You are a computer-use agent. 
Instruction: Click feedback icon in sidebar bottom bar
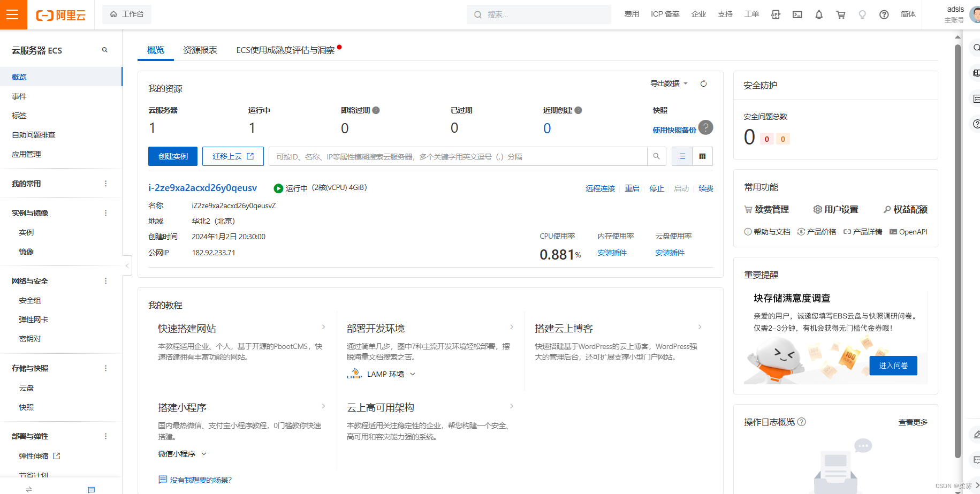[x=92, y=489]
